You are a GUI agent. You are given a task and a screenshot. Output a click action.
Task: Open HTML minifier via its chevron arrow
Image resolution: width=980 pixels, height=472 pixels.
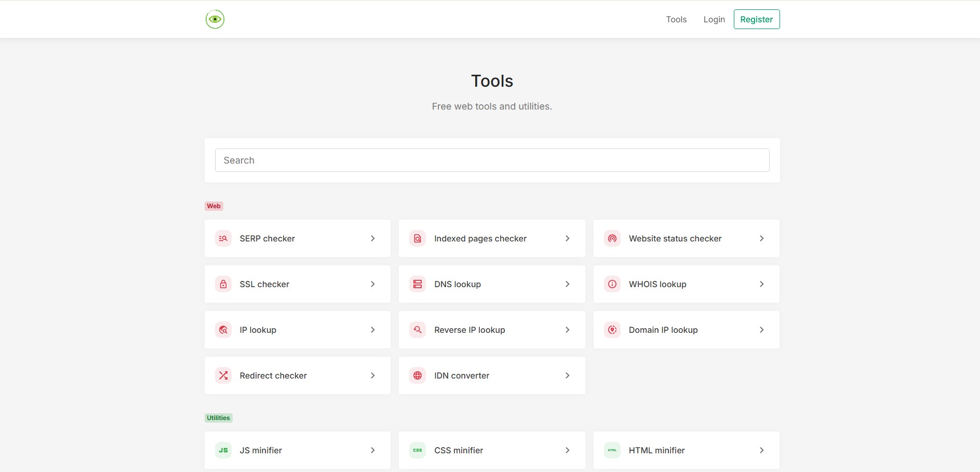(x=762, y=450)
